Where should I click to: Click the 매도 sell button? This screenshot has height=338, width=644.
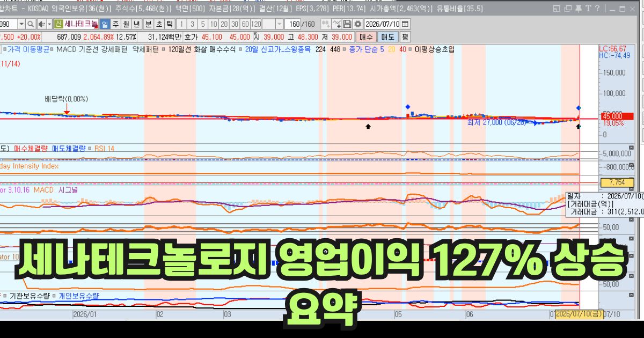387,36
